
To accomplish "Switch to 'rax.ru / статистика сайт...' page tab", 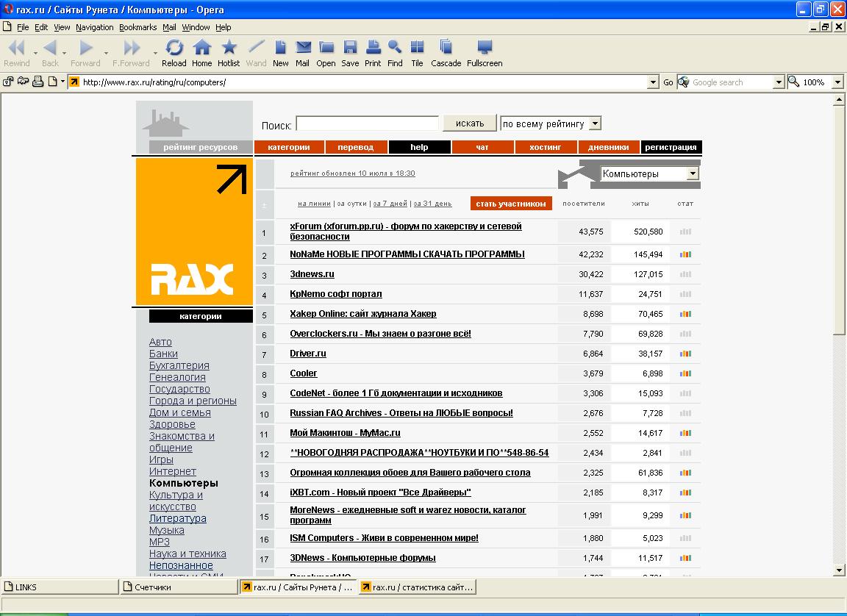I will tap(418, 587).
